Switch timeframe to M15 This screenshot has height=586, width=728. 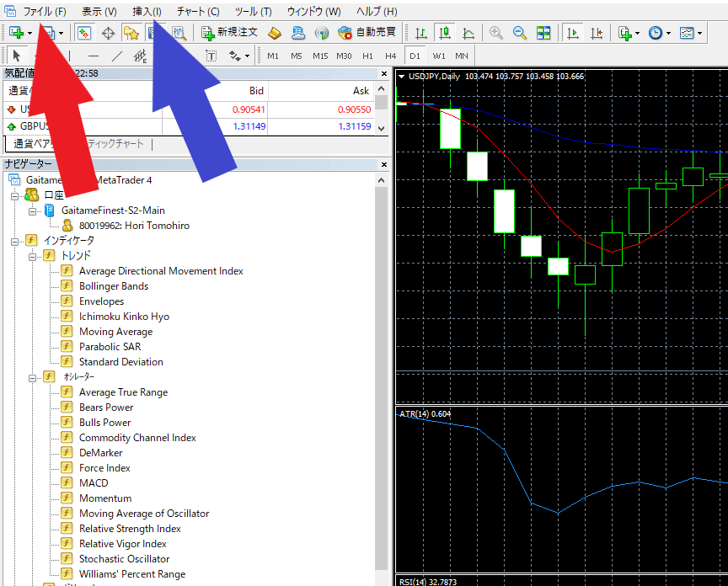click(320, 56)
